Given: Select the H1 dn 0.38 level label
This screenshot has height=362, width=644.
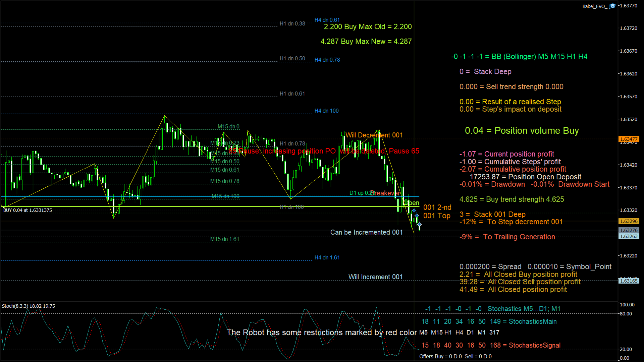Looking at the screenshot, I should (x=292, y=24).
